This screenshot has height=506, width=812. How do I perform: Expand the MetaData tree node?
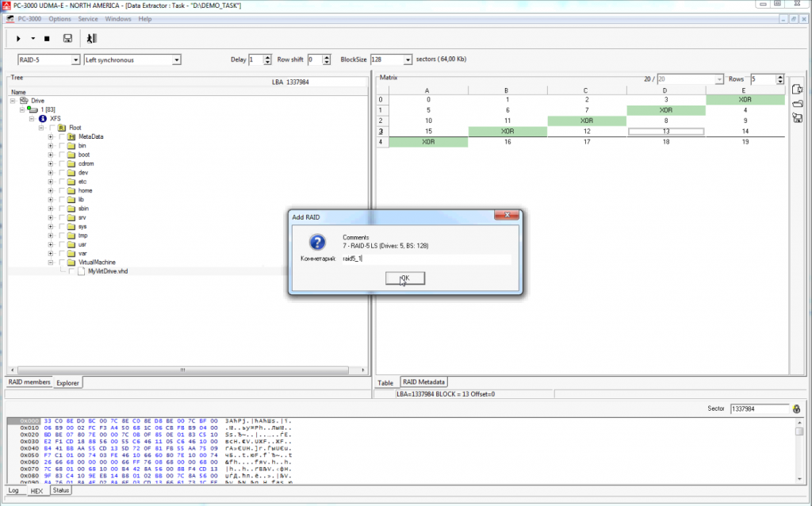(x=51, y=136)
